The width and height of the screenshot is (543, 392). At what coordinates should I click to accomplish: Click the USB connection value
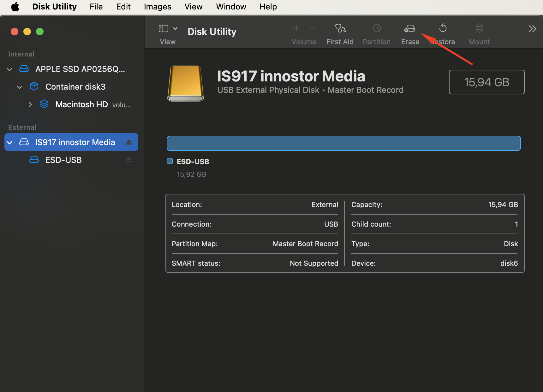(x=331, y=224)
